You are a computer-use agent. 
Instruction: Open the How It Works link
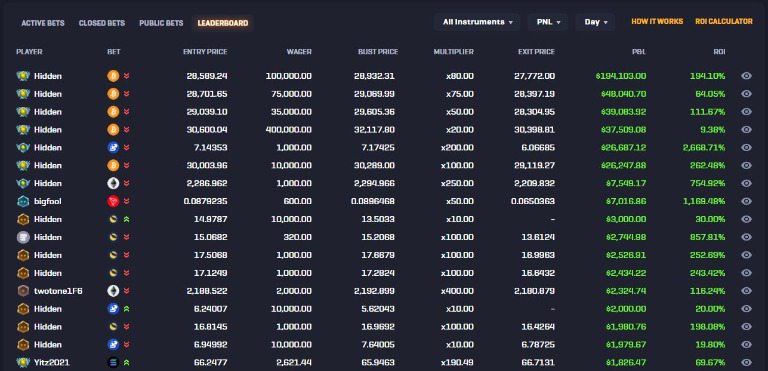(x=657, y=22)
